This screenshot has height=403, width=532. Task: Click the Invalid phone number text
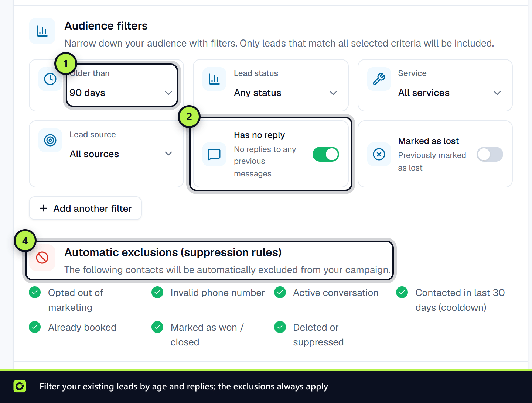[x=218, y=293]
